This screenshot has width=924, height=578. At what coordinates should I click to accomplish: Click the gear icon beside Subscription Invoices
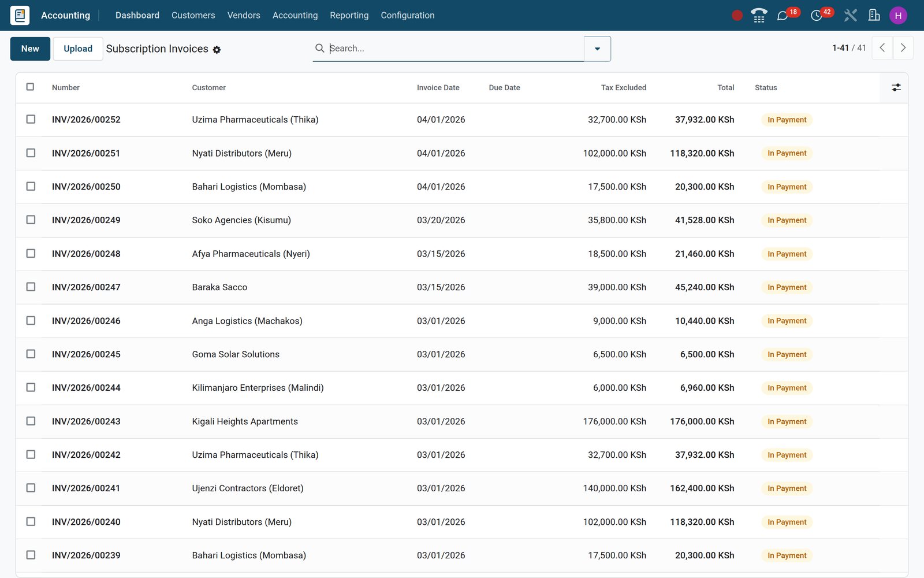click(x=217, y=50)
